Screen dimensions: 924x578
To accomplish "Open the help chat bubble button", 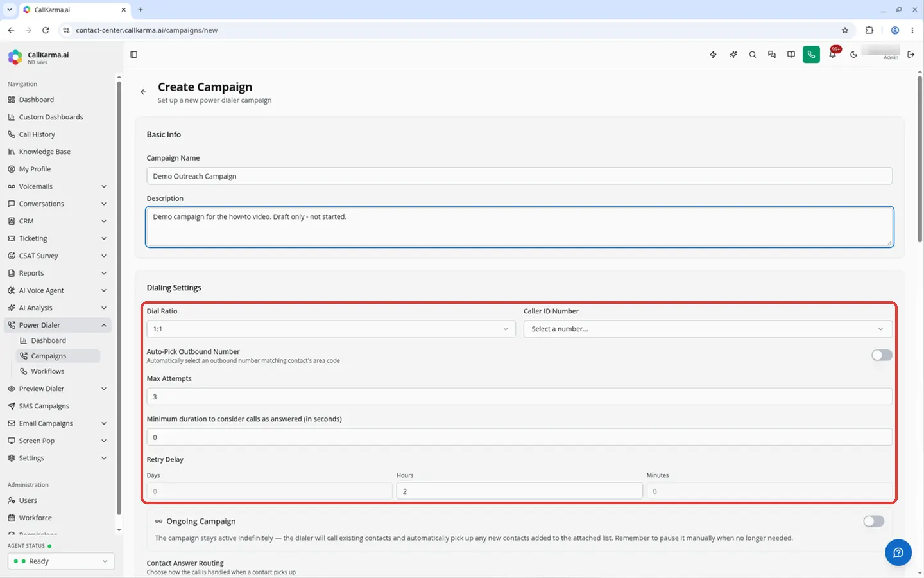I will tap(898, 552).
